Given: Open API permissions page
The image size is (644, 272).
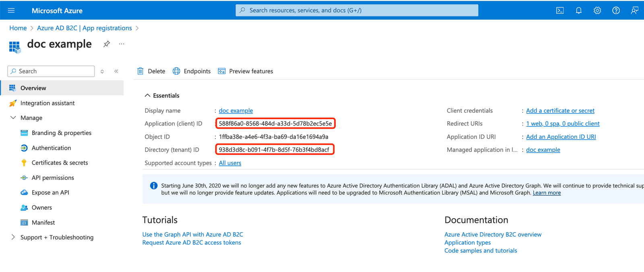Looking at the screenshot, I should click(x=53, y=178).
